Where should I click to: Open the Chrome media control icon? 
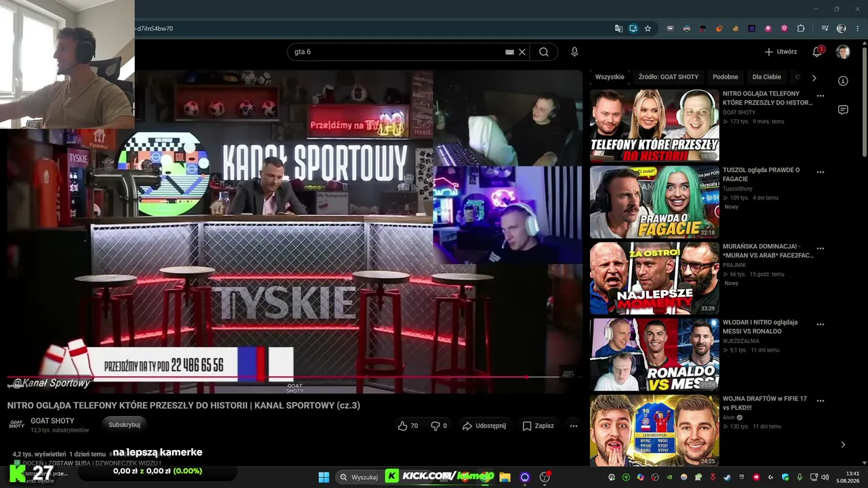click(x=825, y=28)
